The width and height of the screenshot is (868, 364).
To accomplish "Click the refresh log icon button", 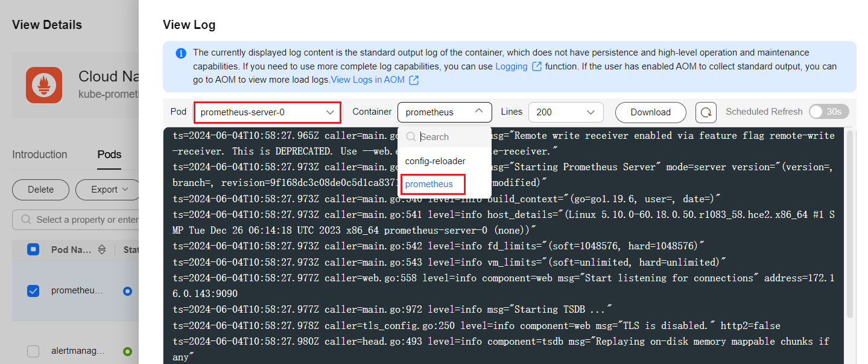I will [706, 112].
